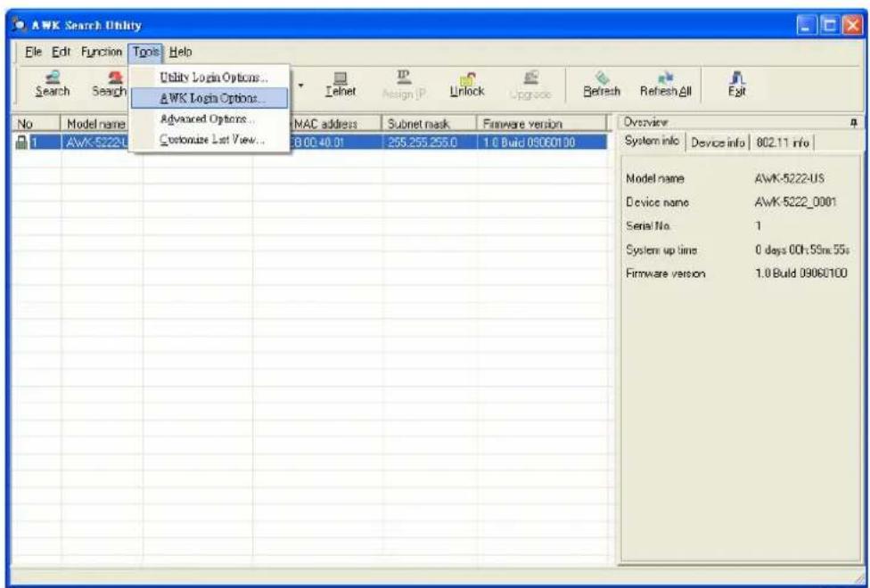Click the System up time value
Viewport: 870px width, 588px height.
tap(801, 250)
